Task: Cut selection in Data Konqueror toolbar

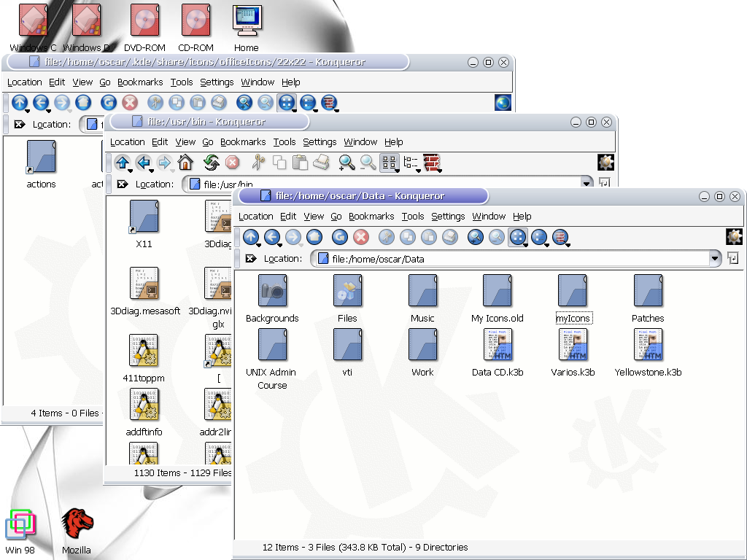Action: pyautogui.click(x=387, y=237)
